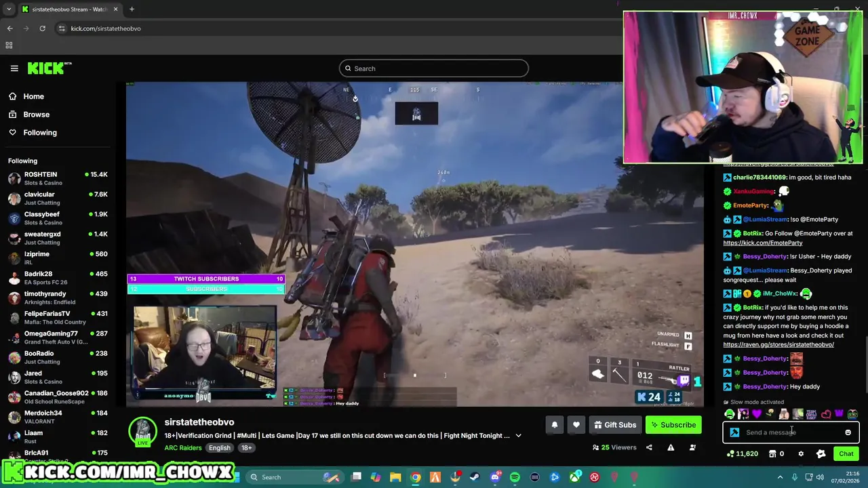Open File Explorer from the taskbar

click(395, 477)
